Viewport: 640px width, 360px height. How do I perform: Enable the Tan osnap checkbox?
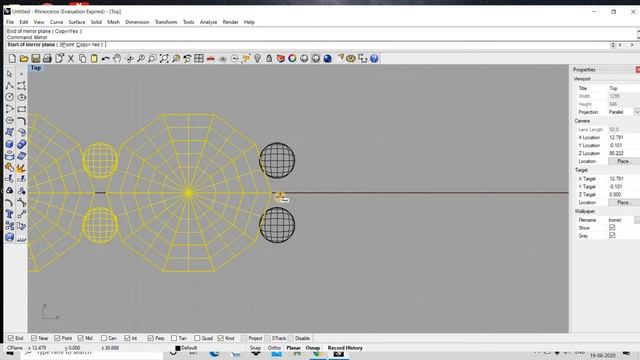[174, 338]
